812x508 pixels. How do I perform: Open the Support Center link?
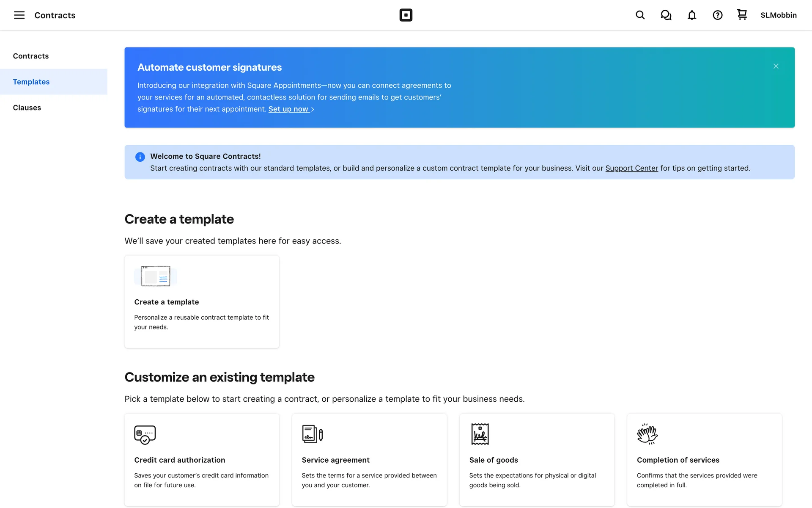(631, 168)
